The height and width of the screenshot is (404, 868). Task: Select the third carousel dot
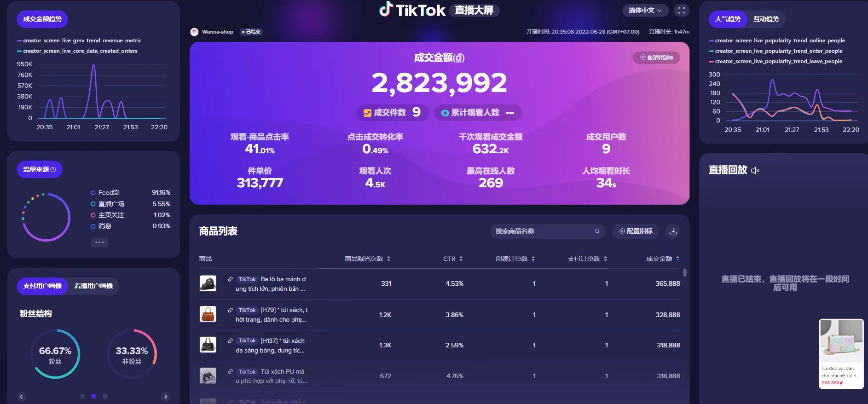pyautogui.click(x=105, y=396)
